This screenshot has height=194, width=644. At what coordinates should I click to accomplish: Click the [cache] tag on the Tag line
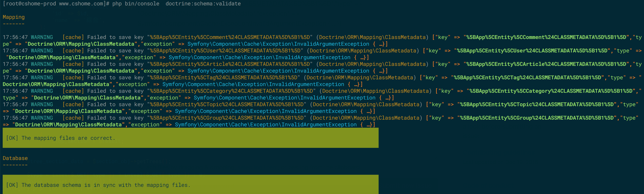click(x=73, y=78)
